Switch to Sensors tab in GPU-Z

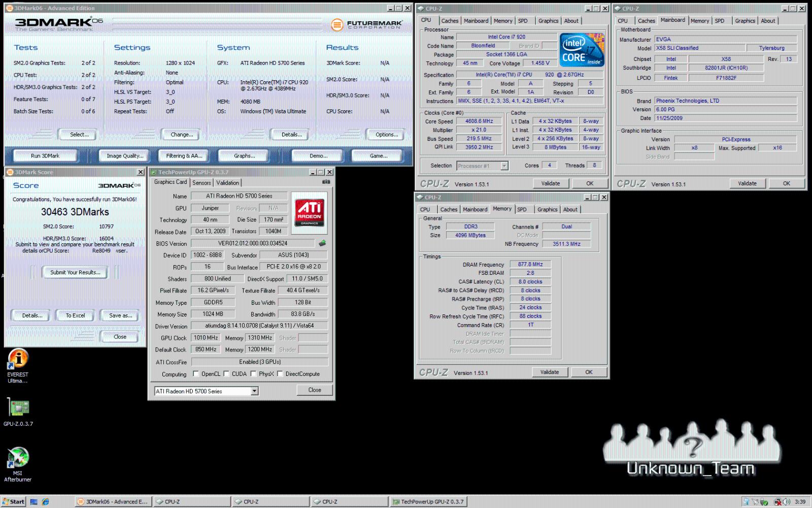point(201,183)
